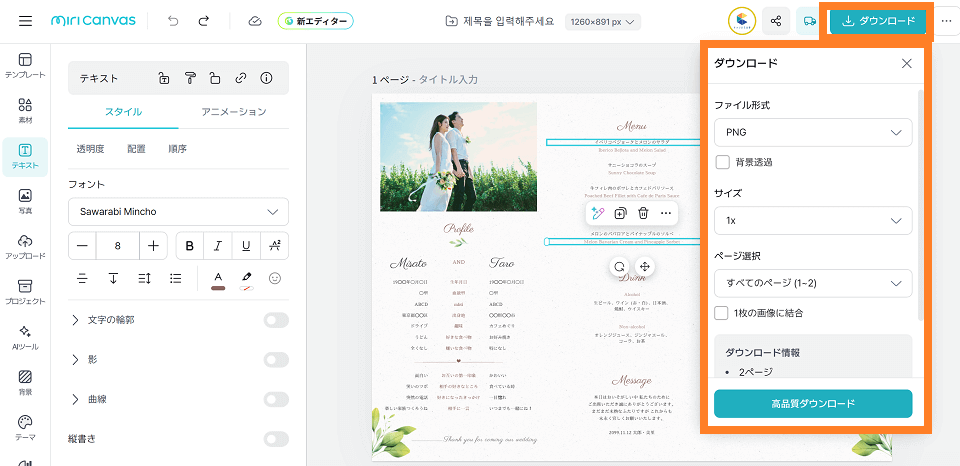The width and height of the screenshot is (960, 466).
Task: Apply Italic text formatting
Action: [218, 246]
